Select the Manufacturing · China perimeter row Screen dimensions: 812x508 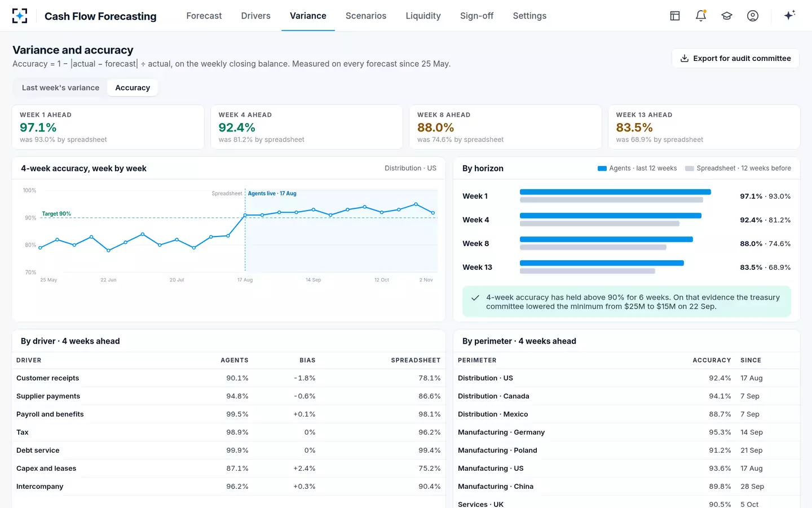tap(626, 487)
